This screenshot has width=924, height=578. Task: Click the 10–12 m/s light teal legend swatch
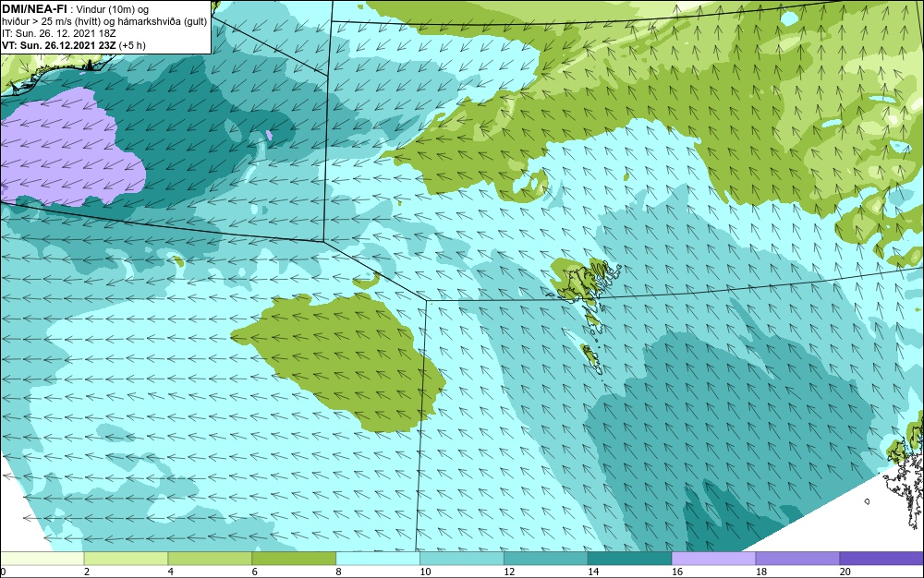pos(462,558)
